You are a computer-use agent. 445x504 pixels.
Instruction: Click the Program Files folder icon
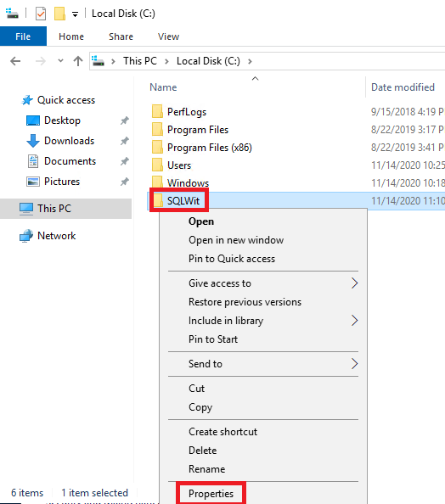coord(157,129)
